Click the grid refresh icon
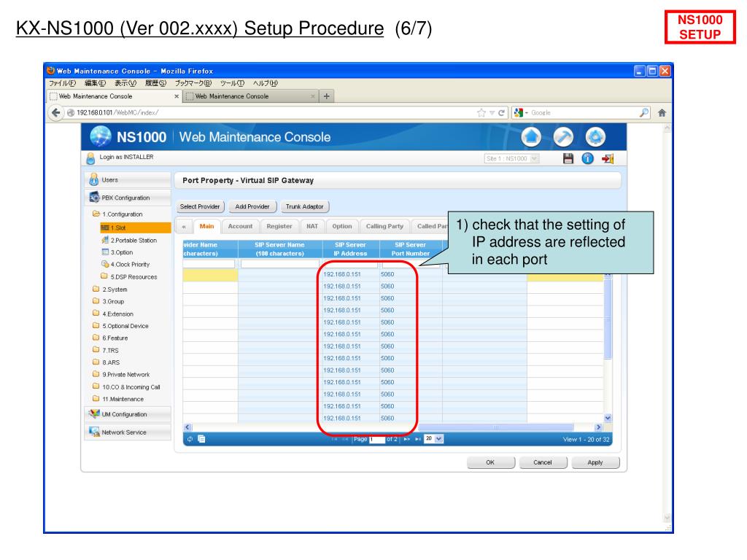Viewport: 747px width, 560px height. click(x=190, y=439)
